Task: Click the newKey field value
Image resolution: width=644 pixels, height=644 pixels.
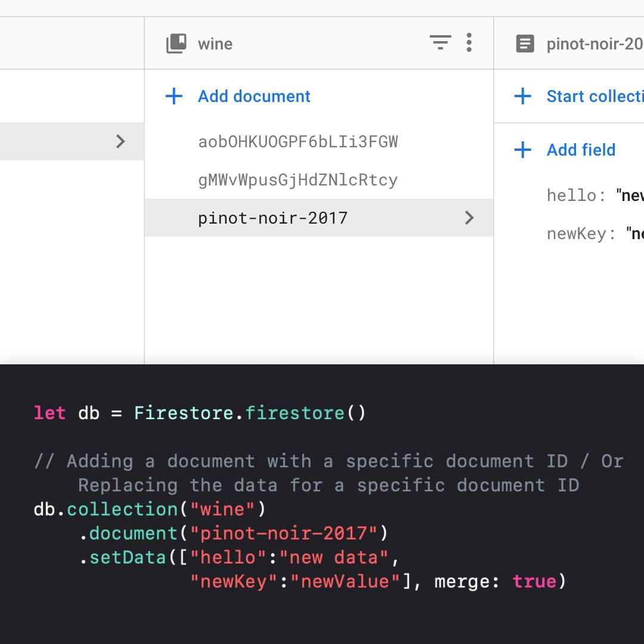Action: (x=635, y=233)
